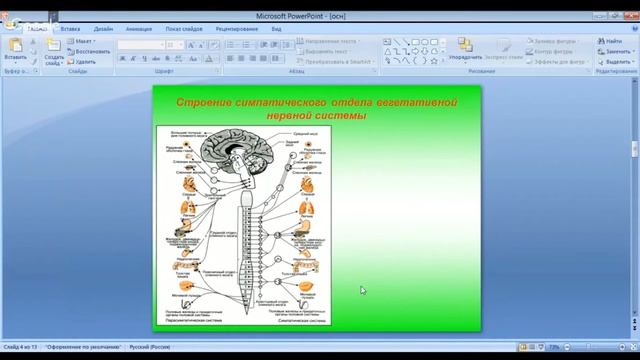
Task: Click slide title Строение симпатического отдела
Action: point(317,109)
